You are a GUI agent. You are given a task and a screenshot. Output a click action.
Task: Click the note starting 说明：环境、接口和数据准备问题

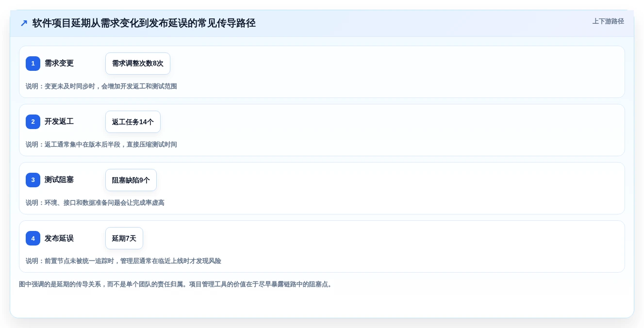coord(95,203)
